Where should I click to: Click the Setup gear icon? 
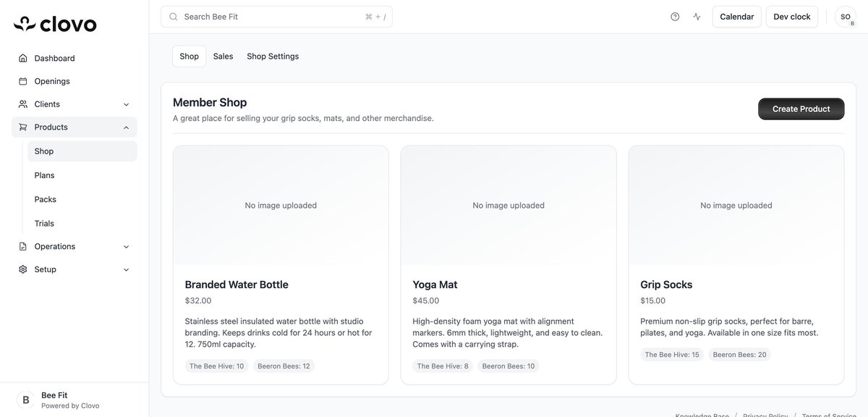click(x=22, y=269)
